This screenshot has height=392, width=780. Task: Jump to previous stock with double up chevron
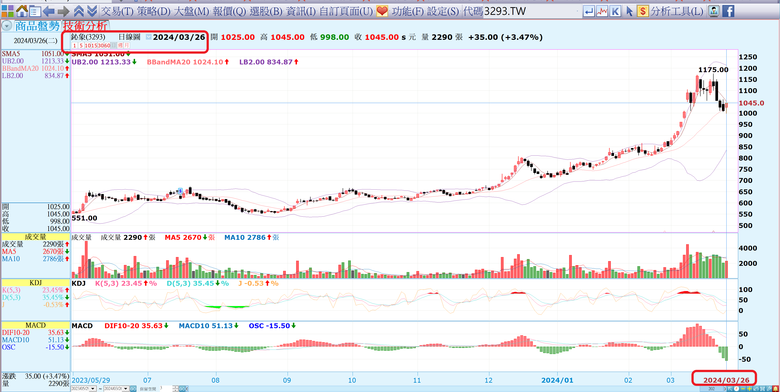79,11
